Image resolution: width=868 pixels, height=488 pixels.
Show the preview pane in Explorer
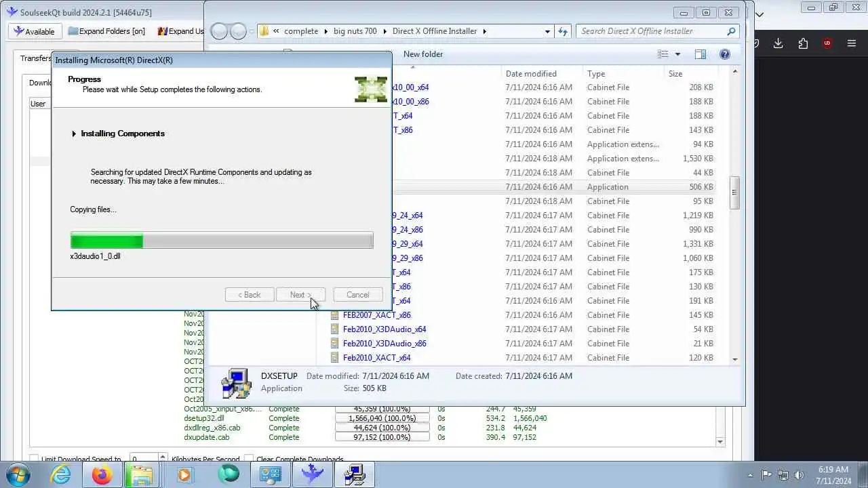(x=701, y=54)
